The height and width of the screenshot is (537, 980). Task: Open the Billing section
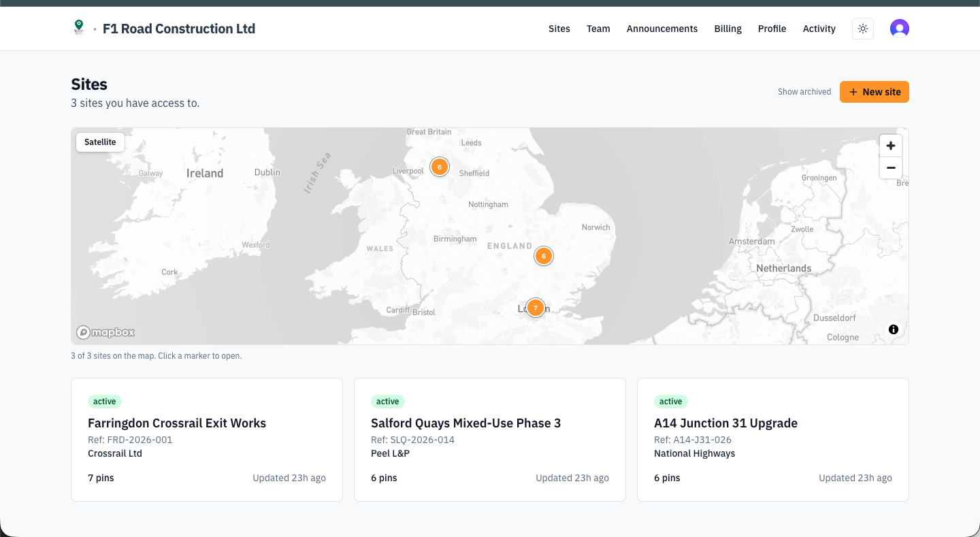728,29
